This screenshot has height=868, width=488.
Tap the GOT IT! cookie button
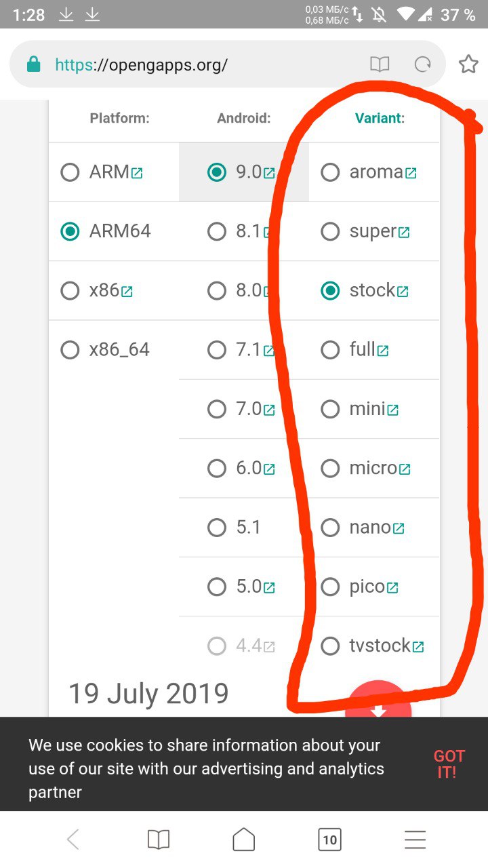coord(449,764)
